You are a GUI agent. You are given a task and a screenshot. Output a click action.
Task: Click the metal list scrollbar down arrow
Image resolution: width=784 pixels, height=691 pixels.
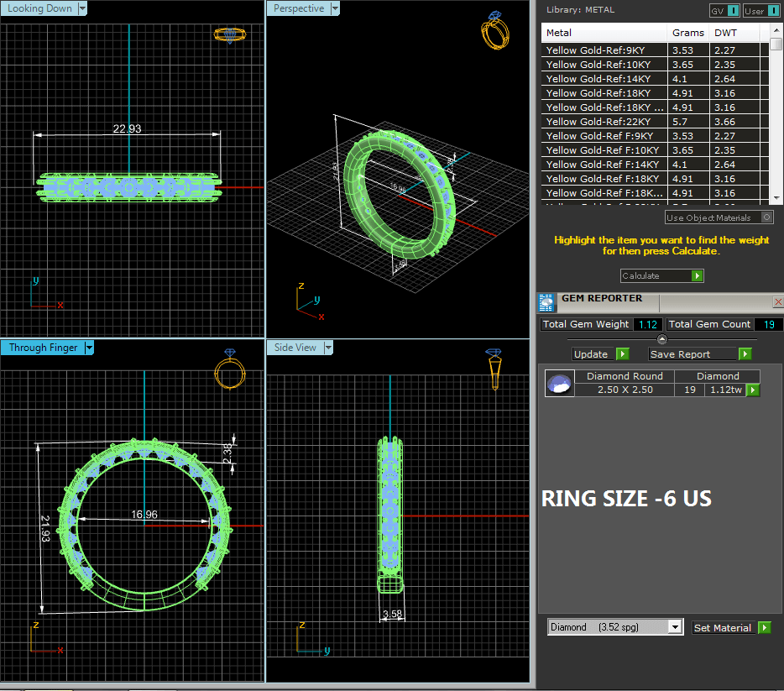point(776,196)
